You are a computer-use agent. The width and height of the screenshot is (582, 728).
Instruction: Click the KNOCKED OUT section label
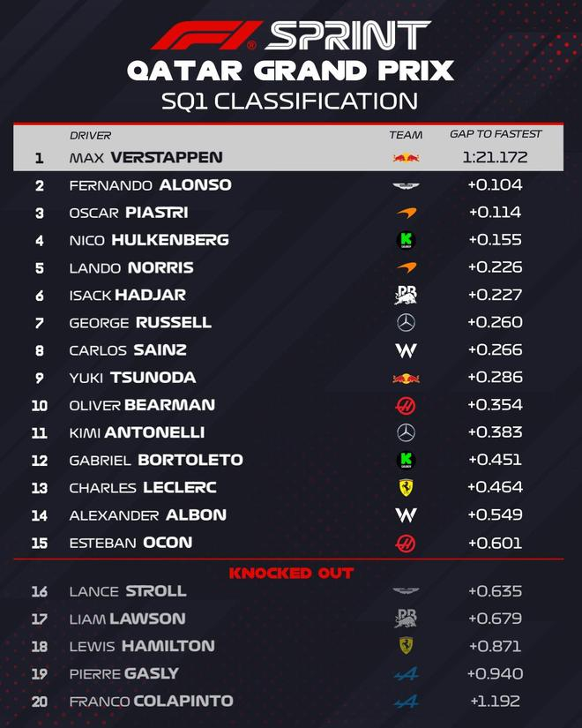(x=291, y=573)
